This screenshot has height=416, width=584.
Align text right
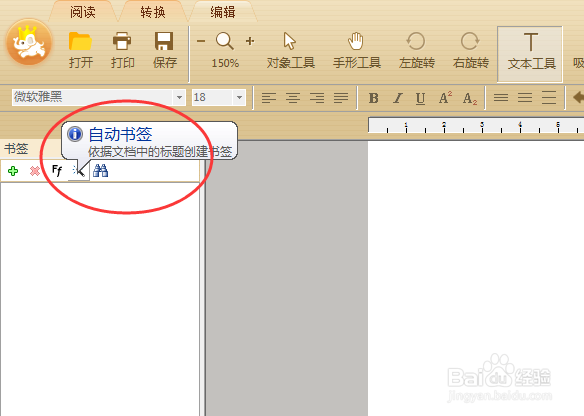pos(317,98)
